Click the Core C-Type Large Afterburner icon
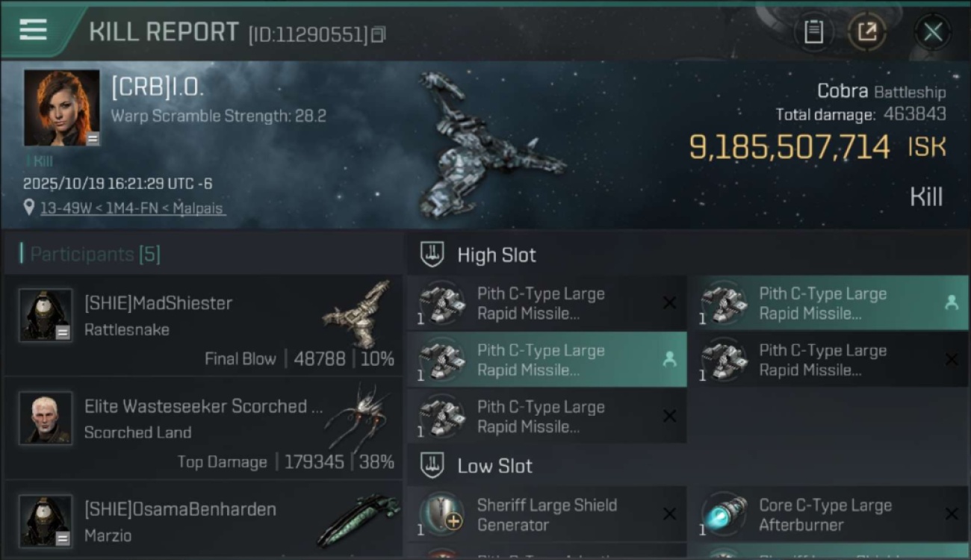The width and height of the screenshot is (971, 560). tap(724, 514)
